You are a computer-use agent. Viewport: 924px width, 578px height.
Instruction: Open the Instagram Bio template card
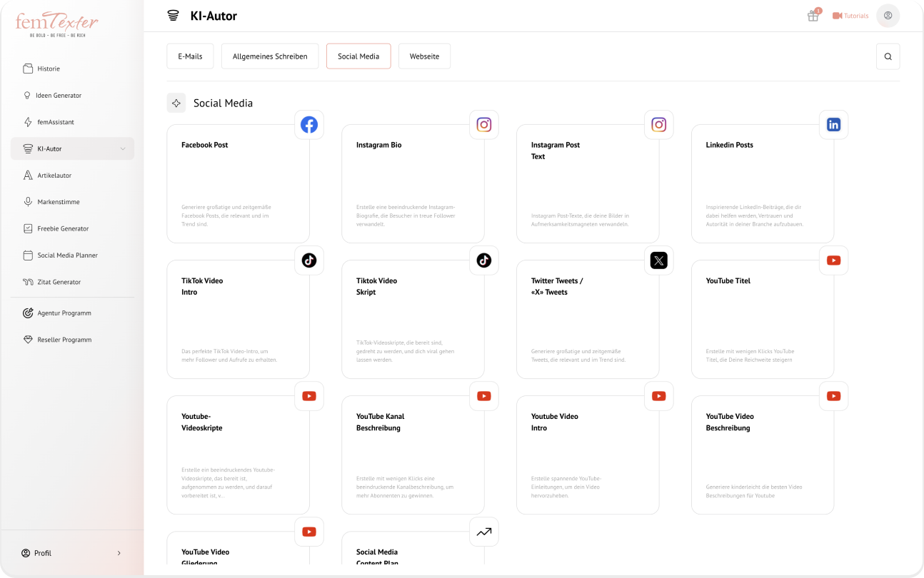(x=413, y=184)
